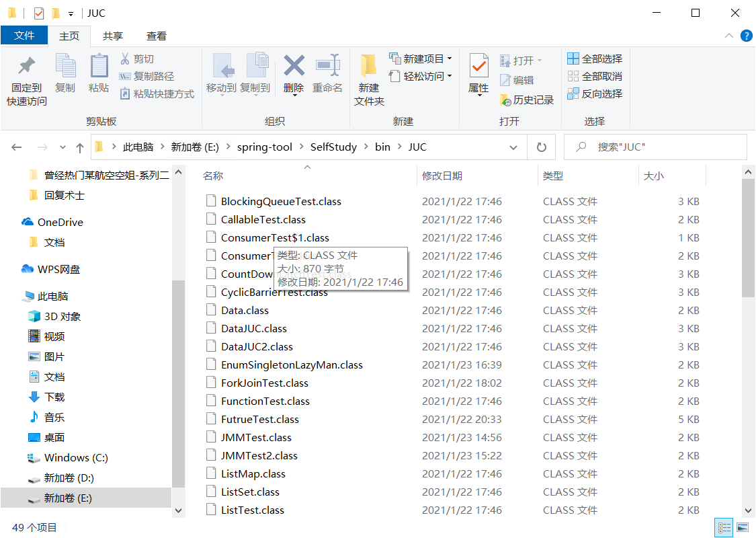Click the Delete (删除) X icon
This screenshot has height=538, width=756.
pyautogui.click(x=294, y=66)
